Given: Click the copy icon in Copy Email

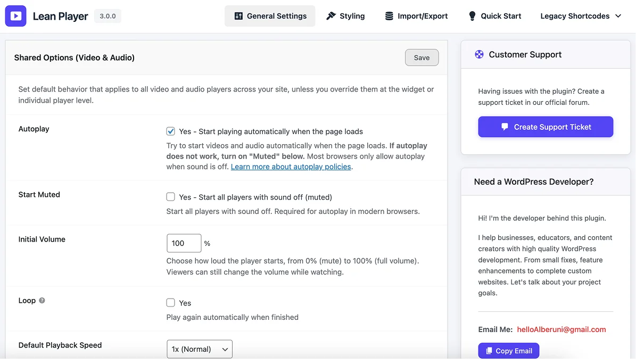Looking at the screenshot, I should coord(489,351).
